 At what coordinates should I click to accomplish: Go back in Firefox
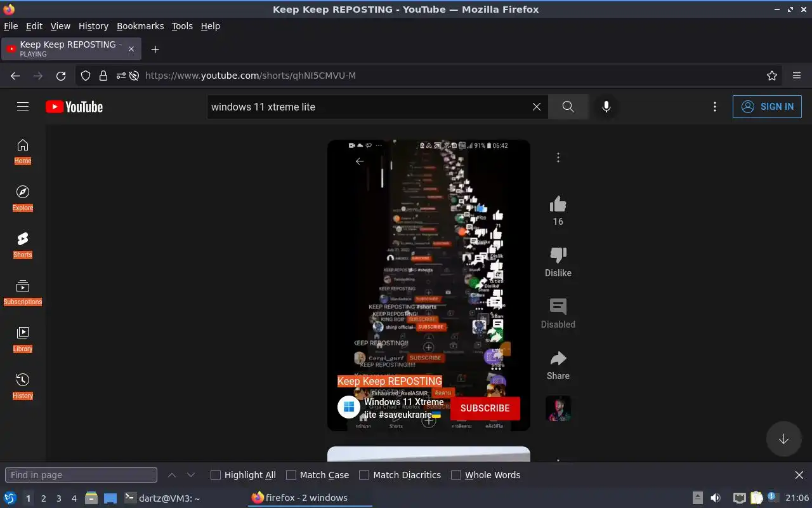coord(15,76)
